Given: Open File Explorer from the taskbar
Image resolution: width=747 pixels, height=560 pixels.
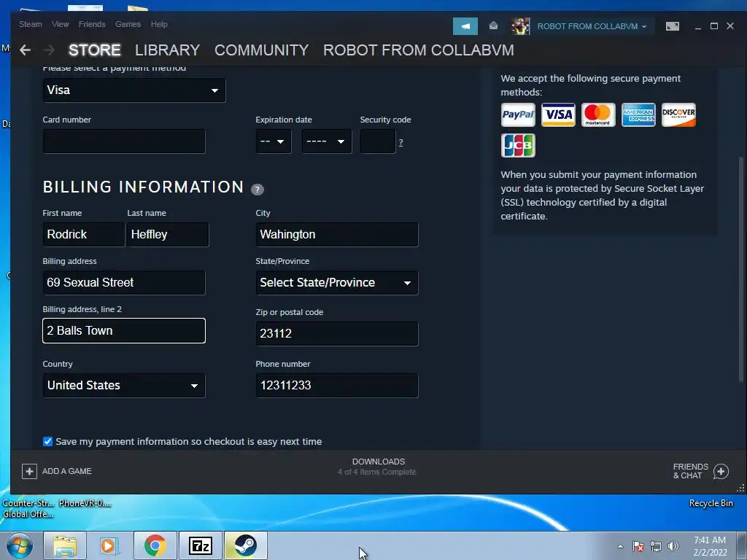Looking at the screenshot, I should pos(65,545).
